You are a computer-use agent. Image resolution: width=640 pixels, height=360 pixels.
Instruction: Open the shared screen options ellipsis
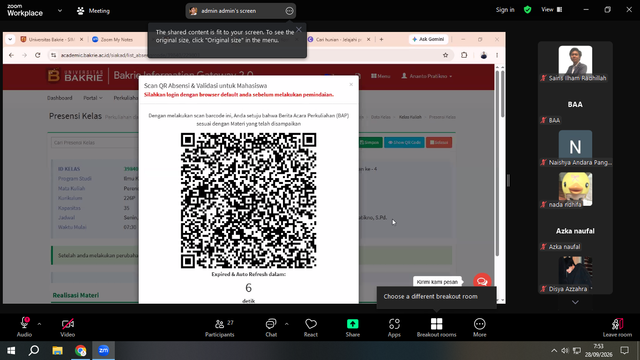pos(289,11)
